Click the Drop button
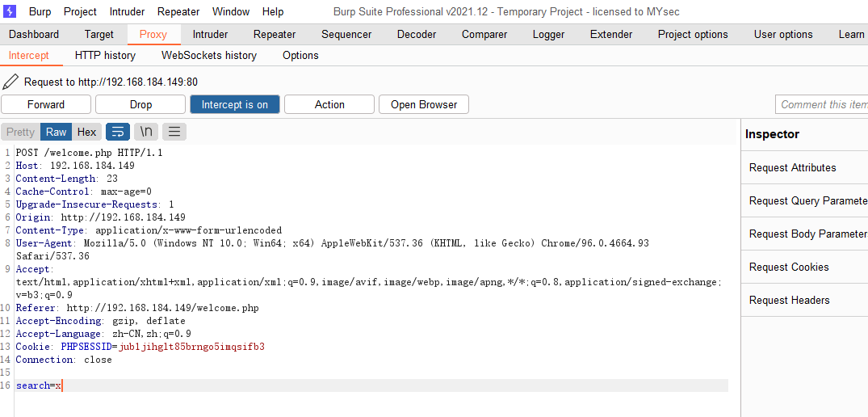This screenshot has width=868, height=417. pos(140,105)
